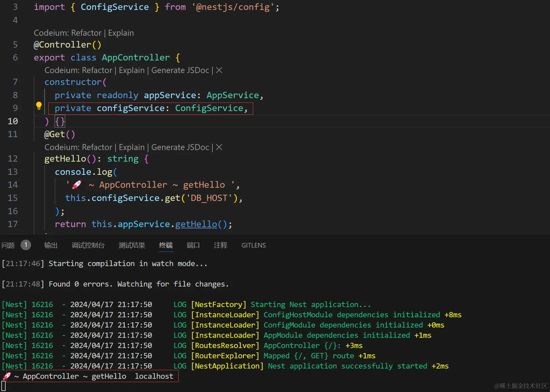Switch to the 注释 (Comments) tab
Screen dimensions: 550x392
(221, 245)
